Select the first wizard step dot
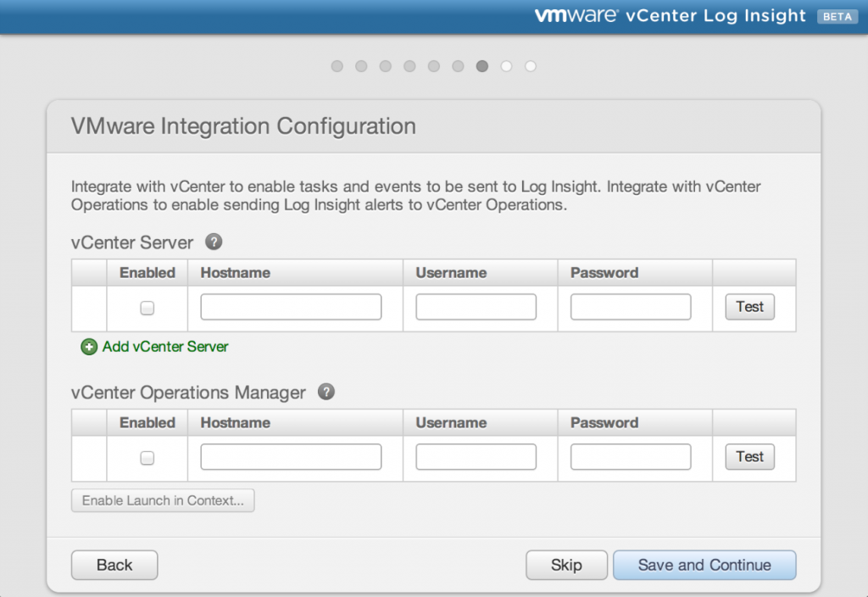 pyautogui.click(x=337, y=66)
